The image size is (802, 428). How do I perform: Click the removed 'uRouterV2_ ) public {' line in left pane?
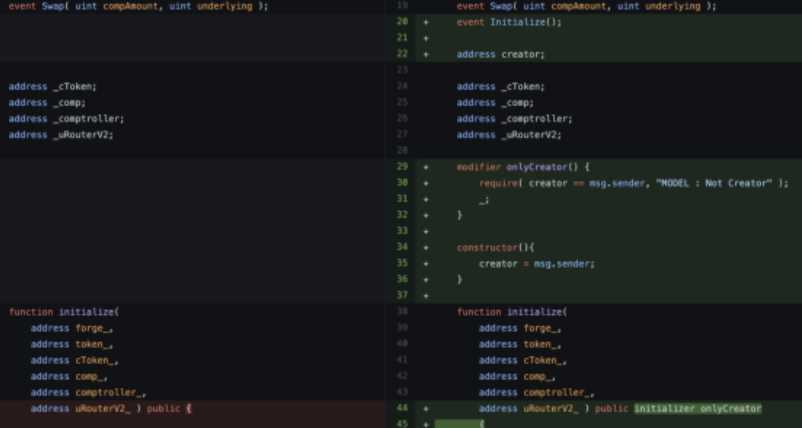tap(110, 408)
